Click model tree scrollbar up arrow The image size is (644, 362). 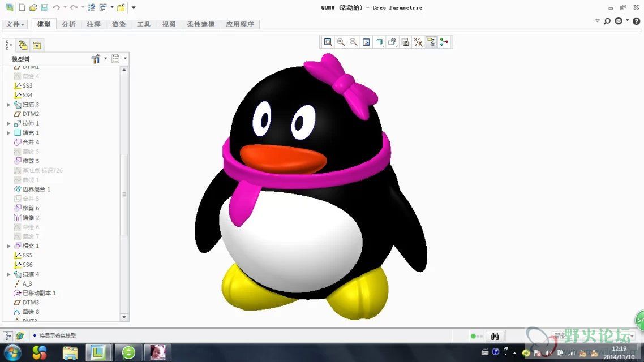(124, 70)
